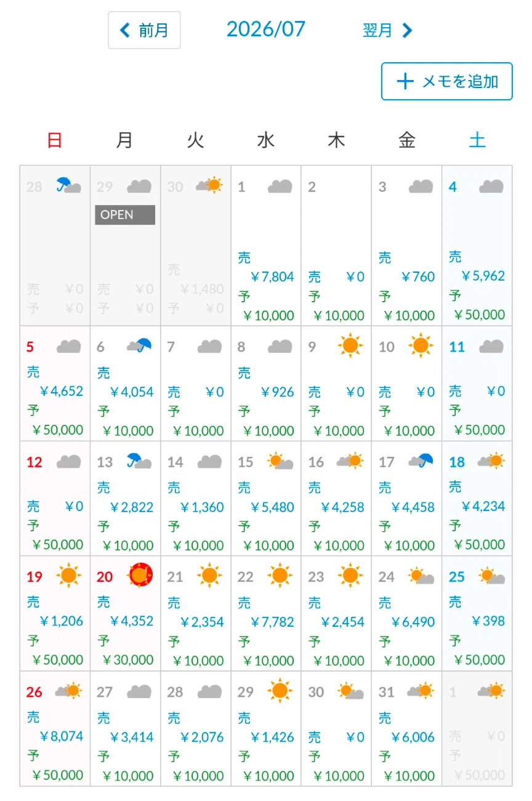Click the red highlighted sun icon on July 20

pyautogui.click(x=140, y=575)
